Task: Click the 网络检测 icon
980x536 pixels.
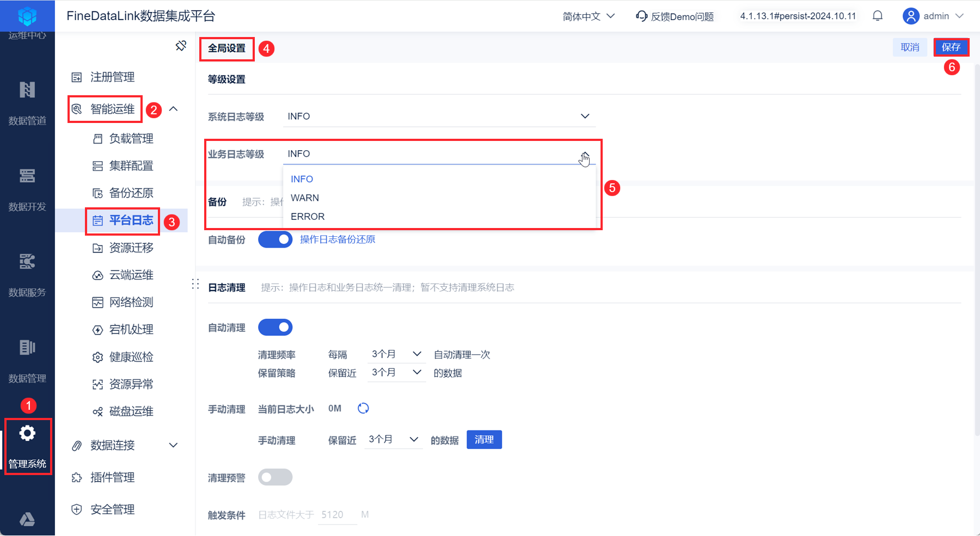Action: click(97, 303)
